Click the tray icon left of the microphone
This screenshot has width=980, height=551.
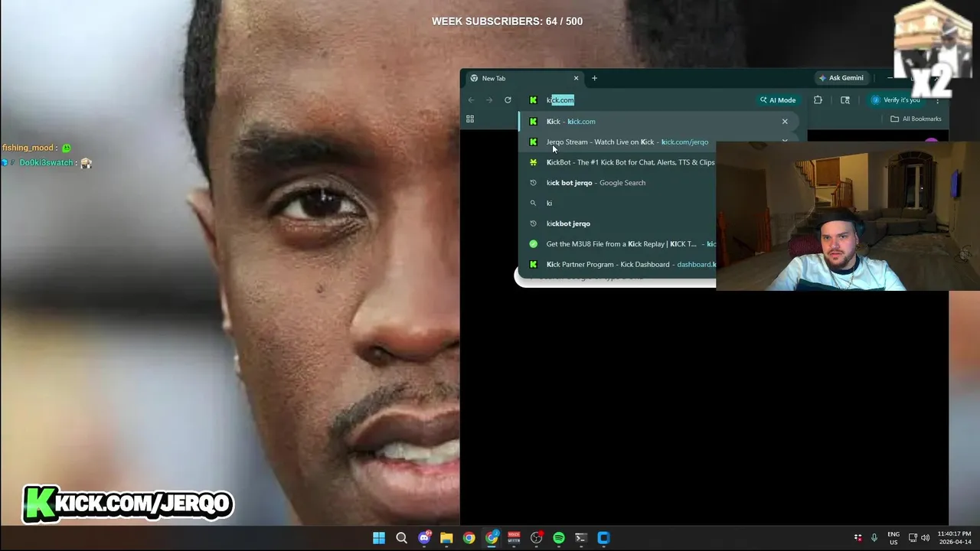click(x=858, y=538)
